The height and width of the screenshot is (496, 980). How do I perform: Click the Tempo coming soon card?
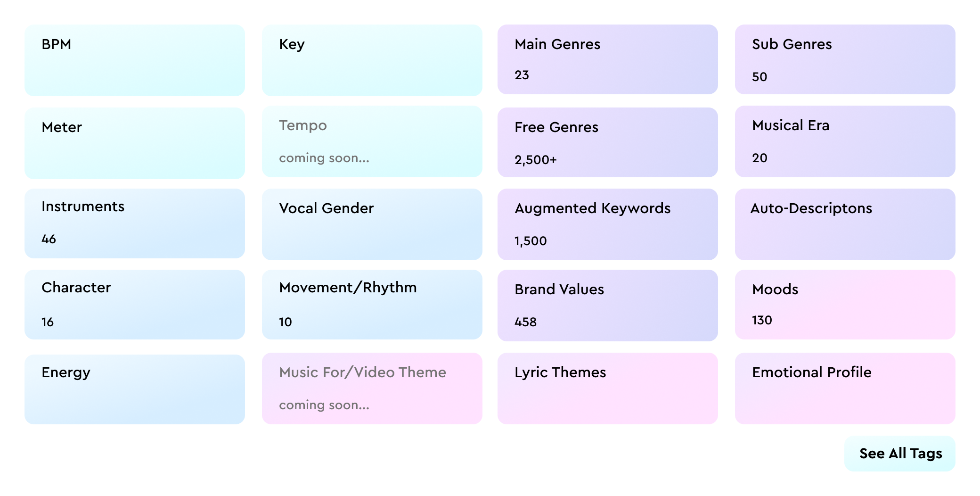372,141
